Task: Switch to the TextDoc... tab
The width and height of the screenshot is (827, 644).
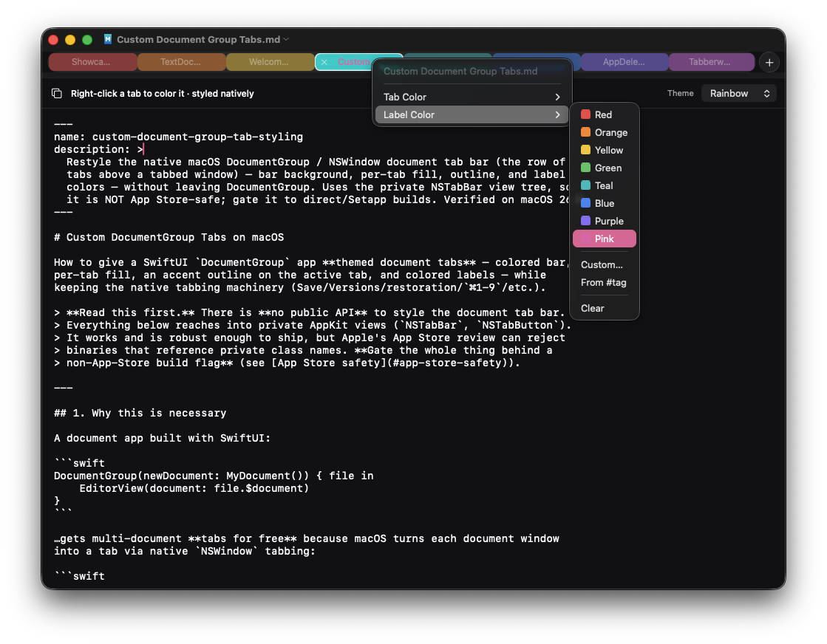Action: point(181,62)
